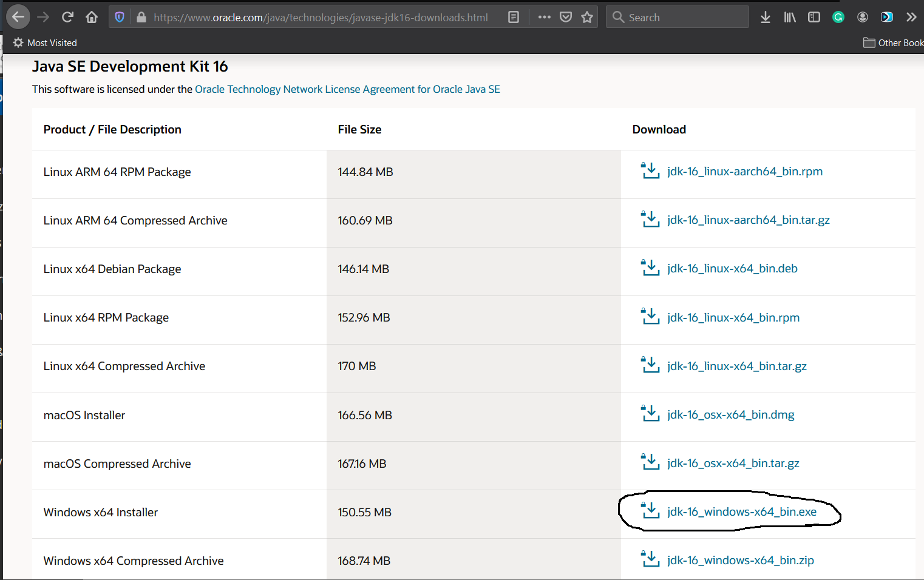Show tracking protection shield info
Image resolution: width=924 pixels, height=580 pixels.
tap(120, 17)
